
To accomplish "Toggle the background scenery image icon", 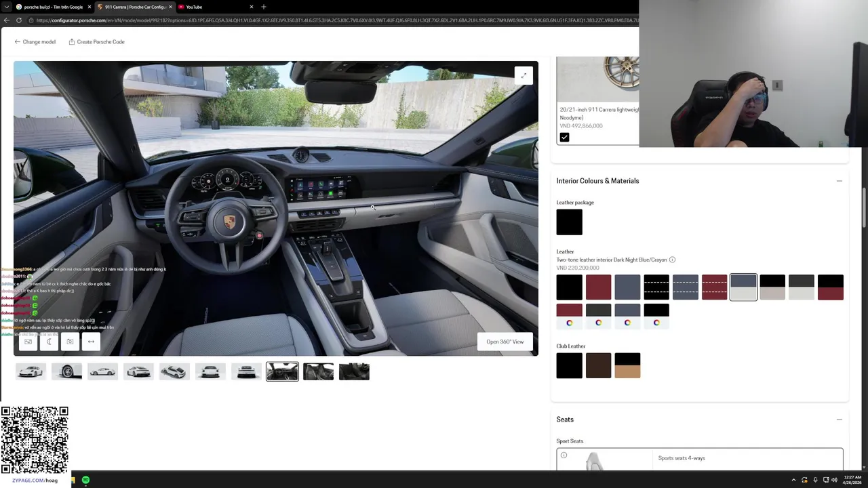I will [28, 342].
